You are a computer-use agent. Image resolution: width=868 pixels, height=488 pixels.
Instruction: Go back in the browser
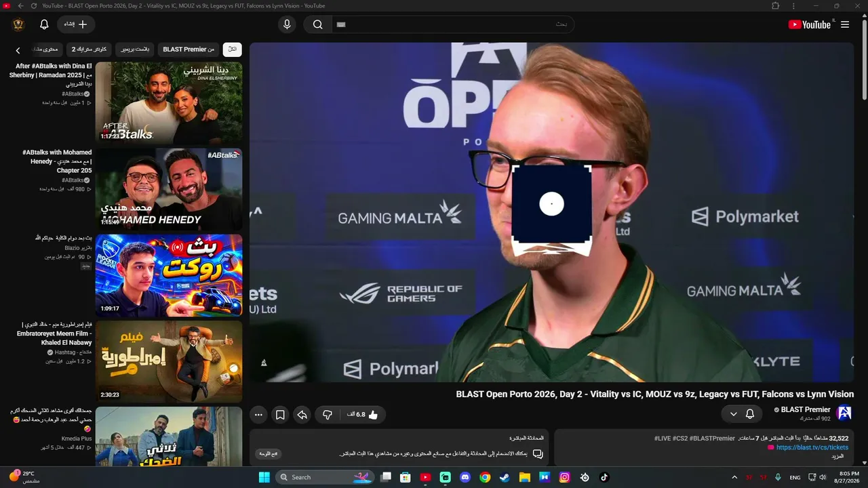coord(20,5)
